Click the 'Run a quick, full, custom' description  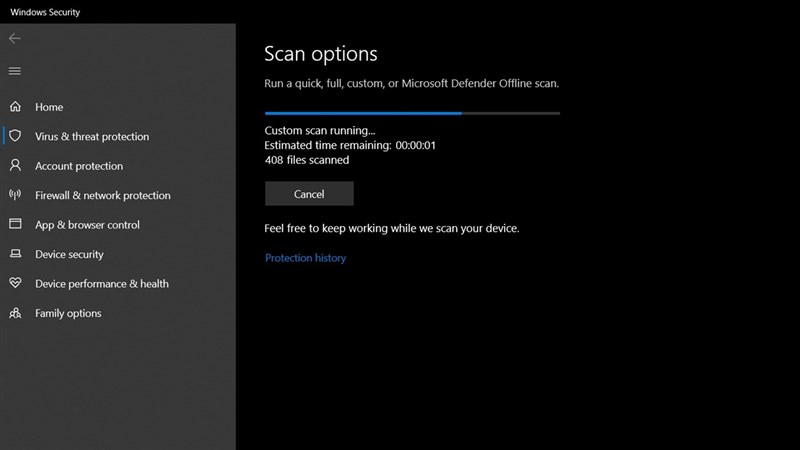(412, 84)
